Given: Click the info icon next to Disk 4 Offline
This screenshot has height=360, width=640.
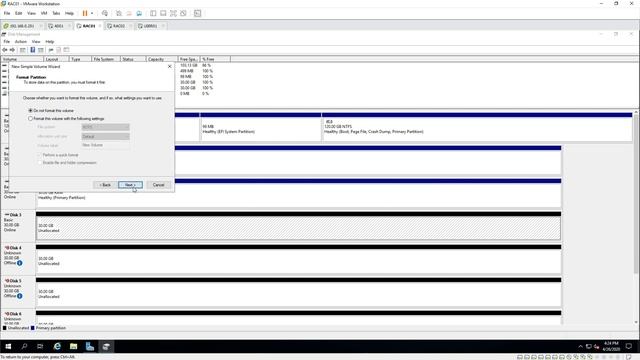Looking at the screenshot, I should [20, 263].
